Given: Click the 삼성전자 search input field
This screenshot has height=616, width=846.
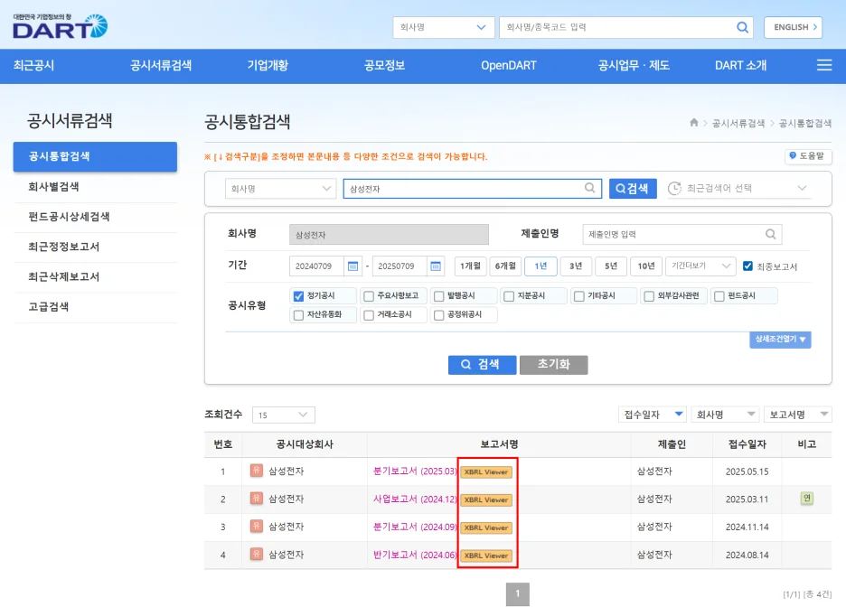Looking at the screenshot, I should tap(463, 189).
